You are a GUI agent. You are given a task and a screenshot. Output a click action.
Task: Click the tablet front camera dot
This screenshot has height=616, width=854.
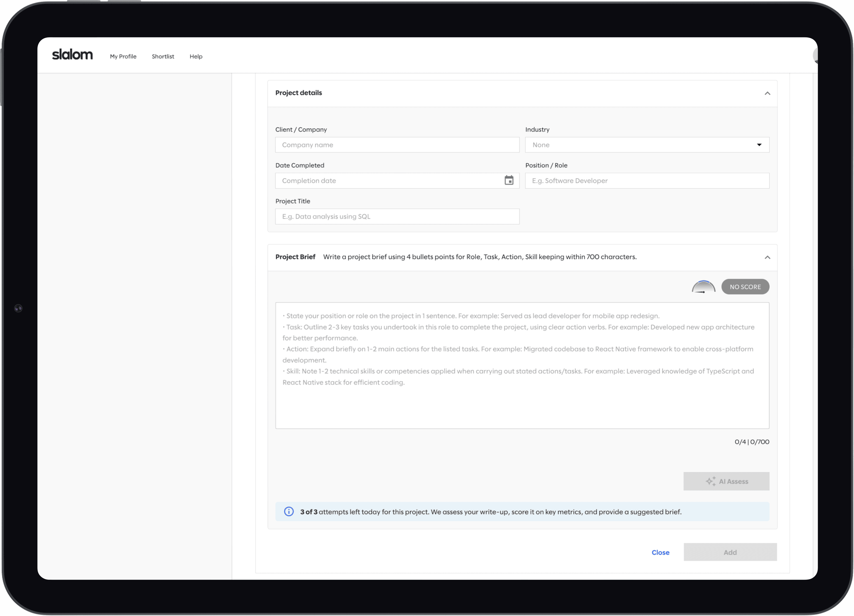[x=18, y=308]
